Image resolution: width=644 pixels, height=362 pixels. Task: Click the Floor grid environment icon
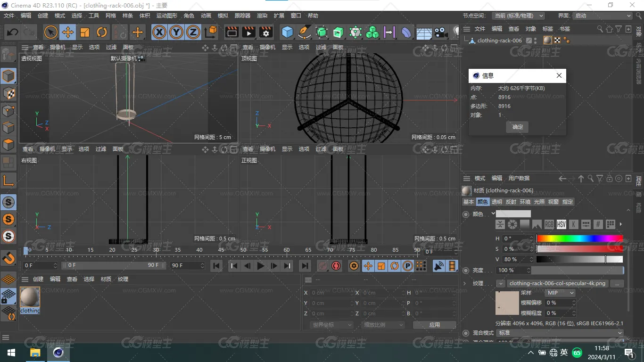pos(424,32)
